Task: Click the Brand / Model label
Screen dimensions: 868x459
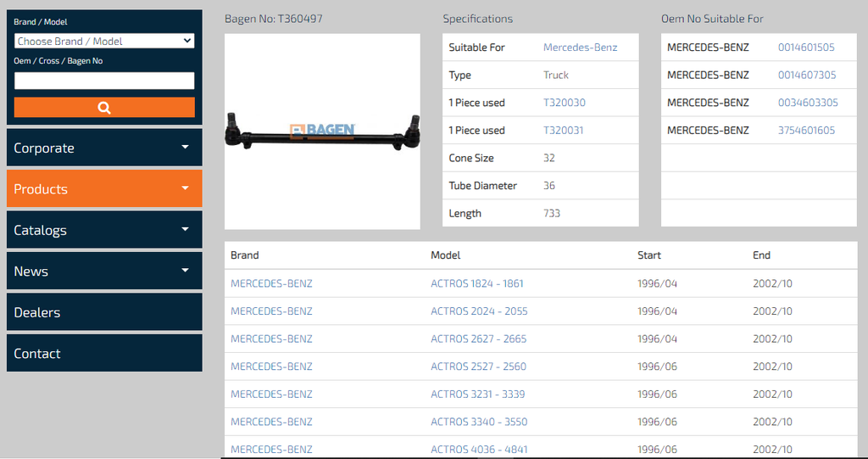Action: 41,22
